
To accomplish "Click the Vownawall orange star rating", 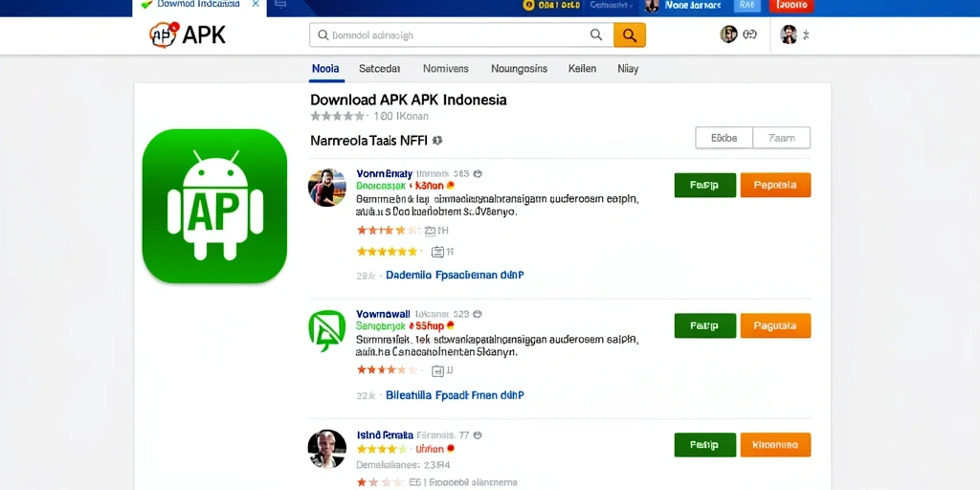I will pyautogui.click(x=387, y=369).
